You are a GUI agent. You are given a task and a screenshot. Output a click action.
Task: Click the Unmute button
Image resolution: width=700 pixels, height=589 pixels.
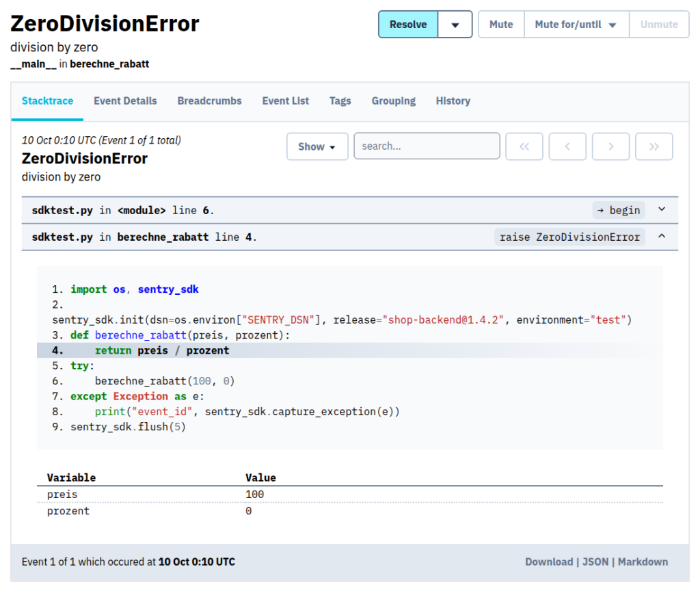pos(659,25)
